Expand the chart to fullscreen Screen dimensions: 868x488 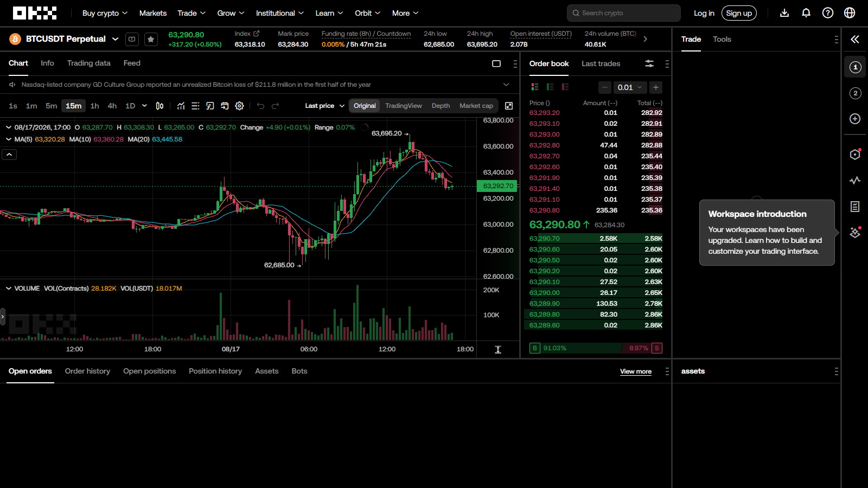(x=509, y=106)
